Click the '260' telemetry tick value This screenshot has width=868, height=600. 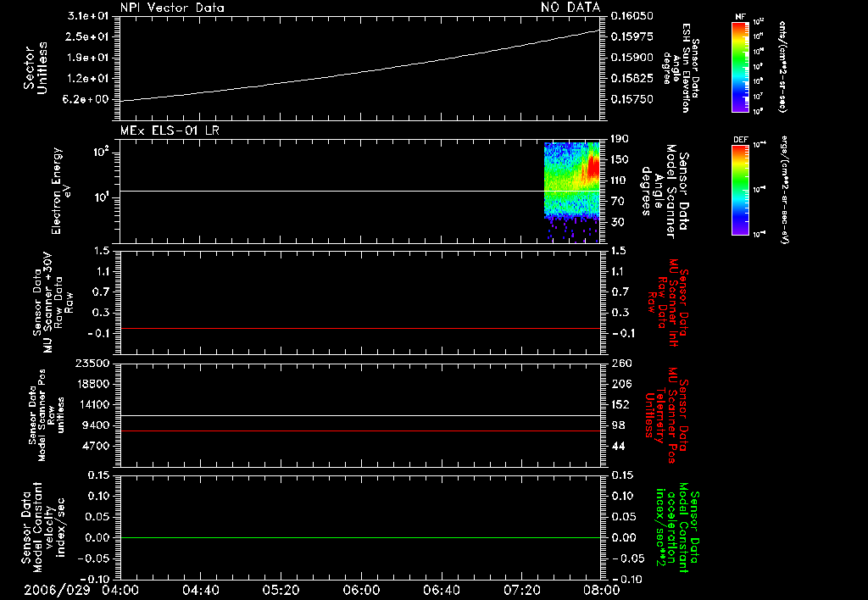click(621, 363)
